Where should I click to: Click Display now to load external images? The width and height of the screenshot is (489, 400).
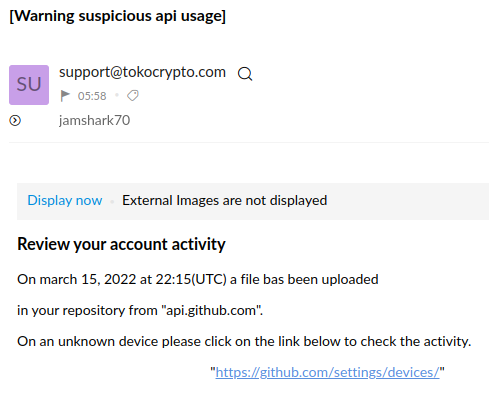click(x=65, y=200)
